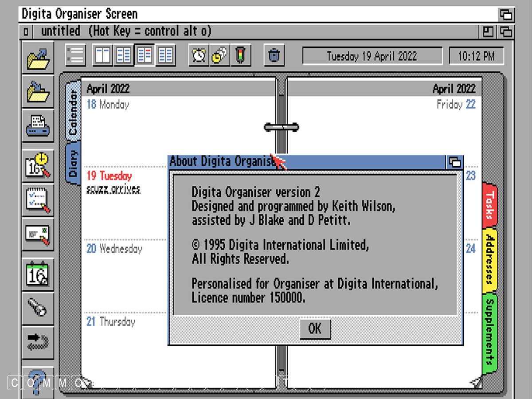Open the red Tasks tab
The width and height of the screenshot is (532, 399).
[x=489, y=205]
